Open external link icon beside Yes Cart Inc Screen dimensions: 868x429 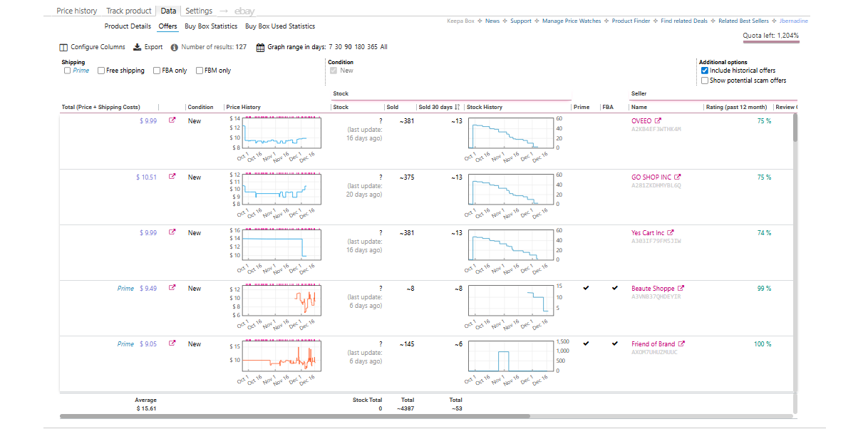point(670,233)
